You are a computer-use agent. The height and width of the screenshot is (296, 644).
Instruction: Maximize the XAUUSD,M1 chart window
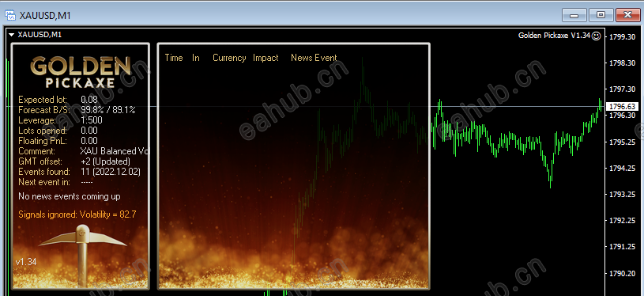[x=601, y=15]
